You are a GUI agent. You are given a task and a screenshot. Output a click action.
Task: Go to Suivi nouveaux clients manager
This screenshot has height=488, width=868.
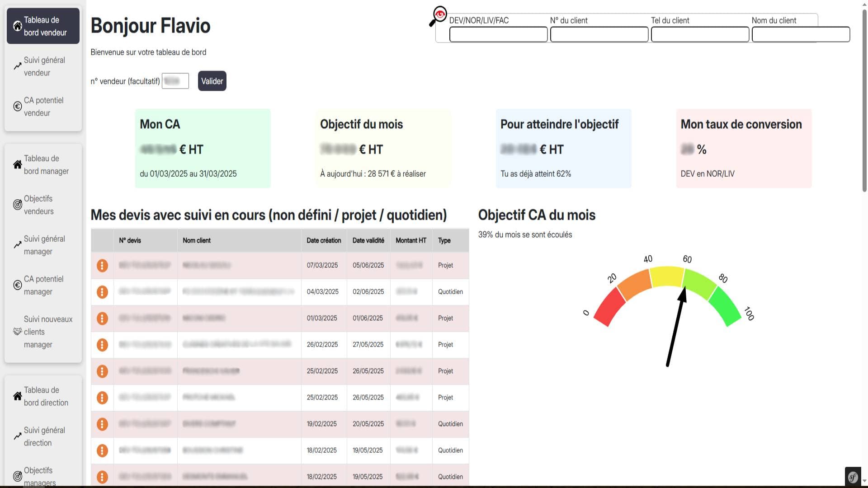click(43, 332)
